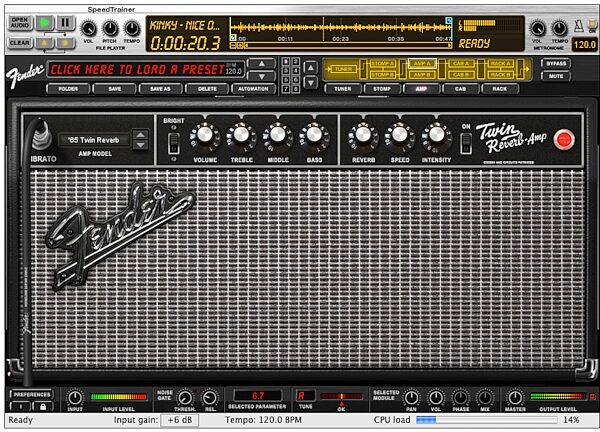The height and width of the screenshot is (432, 600).
Task: Flip the Bright switch on the amp
Action: [x=173, y=143]
